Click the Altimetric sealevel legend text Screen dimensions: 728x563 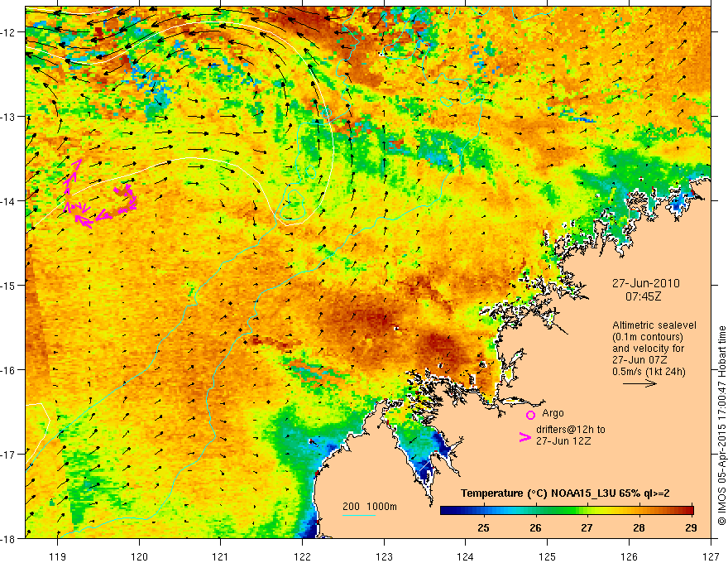tap(654, 325)
